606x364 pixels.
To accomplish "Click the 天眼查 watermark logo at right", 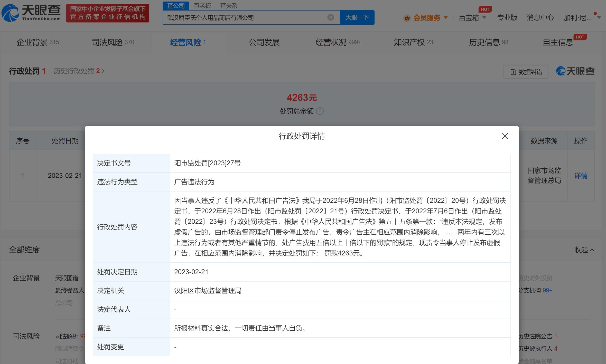I will click(x=575, y=71).
